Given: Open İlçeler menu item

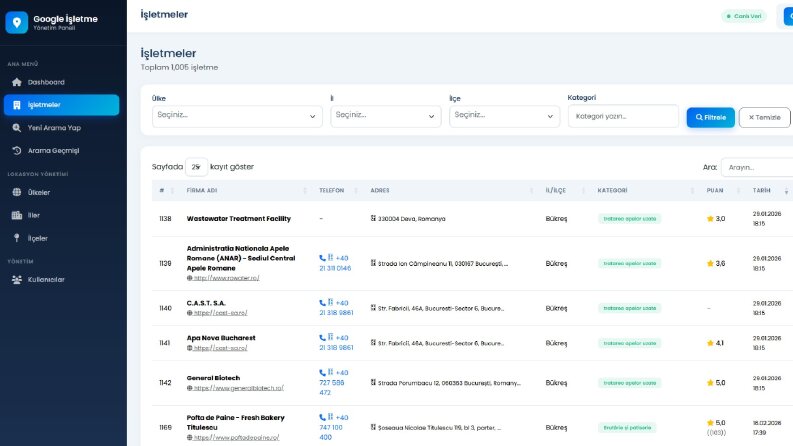Looking at the screenshot, I should click(x=62, y=238).
